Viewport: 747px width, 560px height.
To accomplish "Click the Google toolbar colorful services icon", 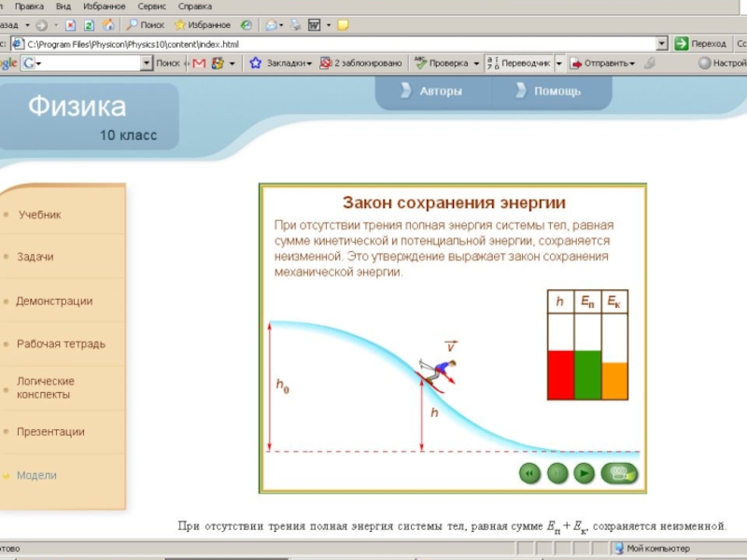I will pos(218,63).
